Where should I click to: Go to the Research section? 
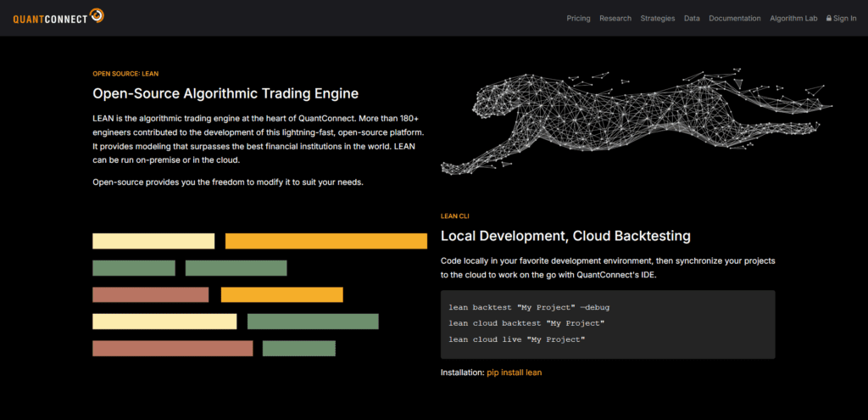click(615, 19)
